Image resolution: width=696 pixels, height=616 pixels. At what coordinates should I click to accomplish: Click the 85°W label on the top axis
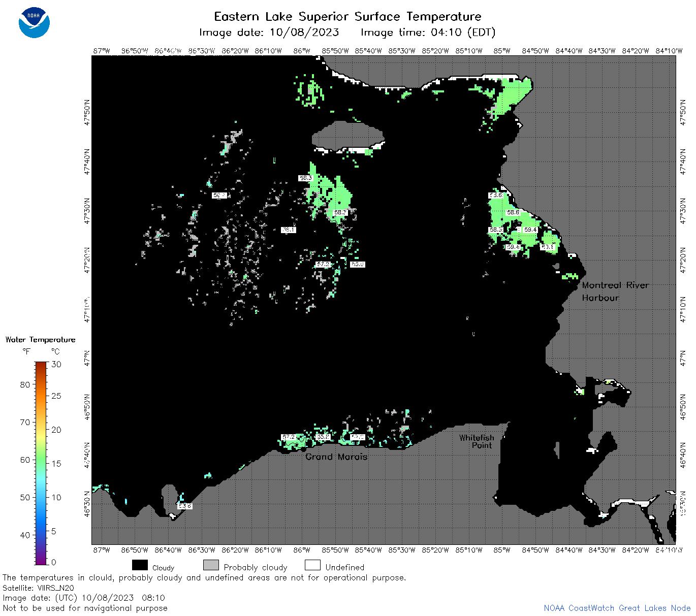pyautogui.click(x=502, y=51)
